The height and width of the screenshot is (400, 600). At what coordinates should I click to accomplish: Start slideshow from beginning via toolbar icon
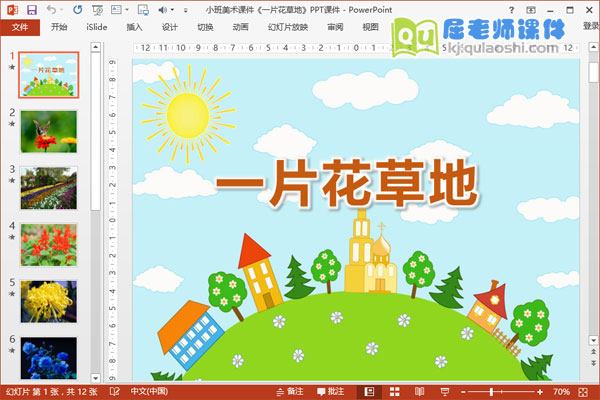[97, 10]
